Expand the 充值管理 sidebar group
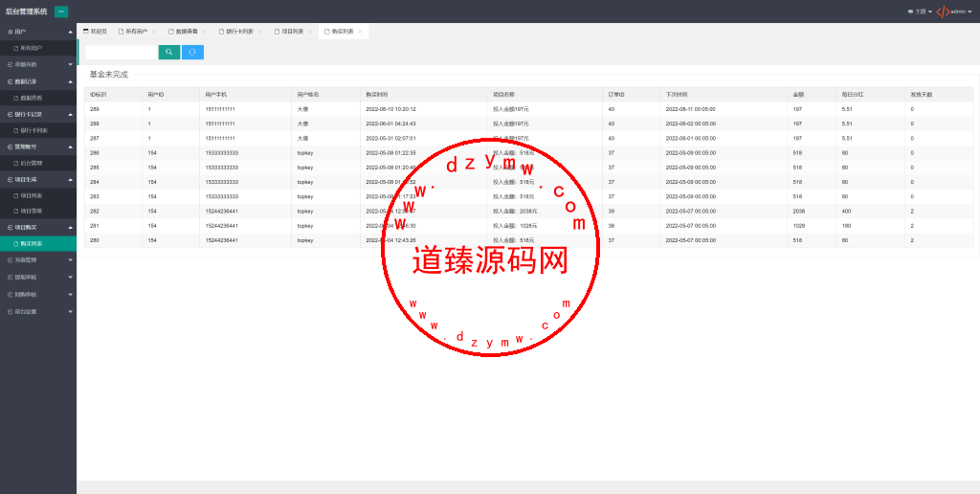This screenshot has height=494, width=980. (38, 259)
